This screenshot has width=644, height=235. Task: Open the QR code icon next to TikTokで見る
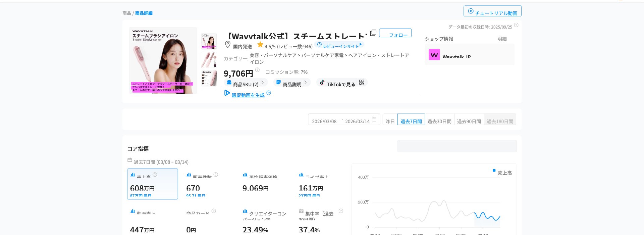point(362,82)
